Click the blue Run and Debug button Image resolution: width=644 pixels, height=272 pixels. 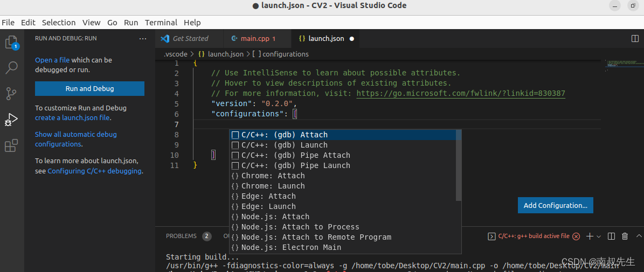(x=89, y=89)
